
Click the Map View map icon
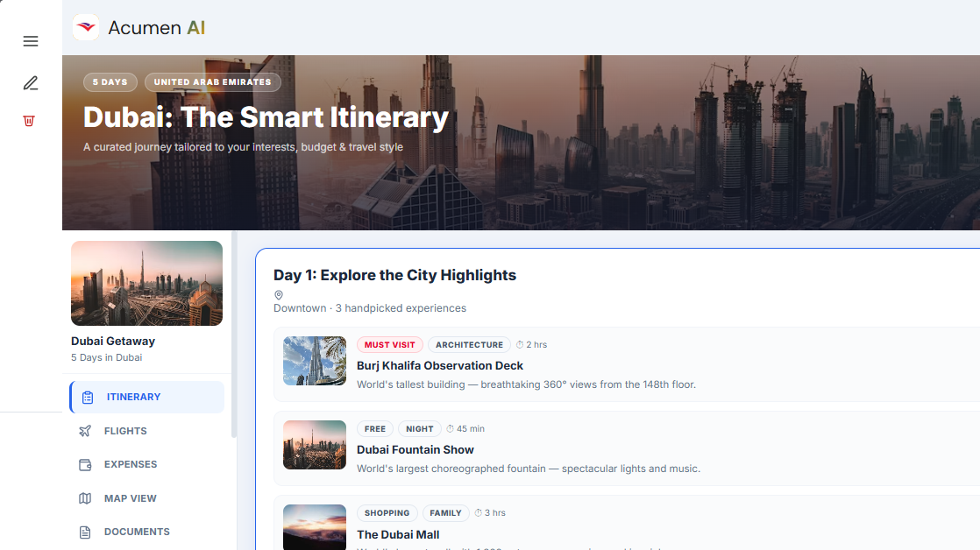85,498
